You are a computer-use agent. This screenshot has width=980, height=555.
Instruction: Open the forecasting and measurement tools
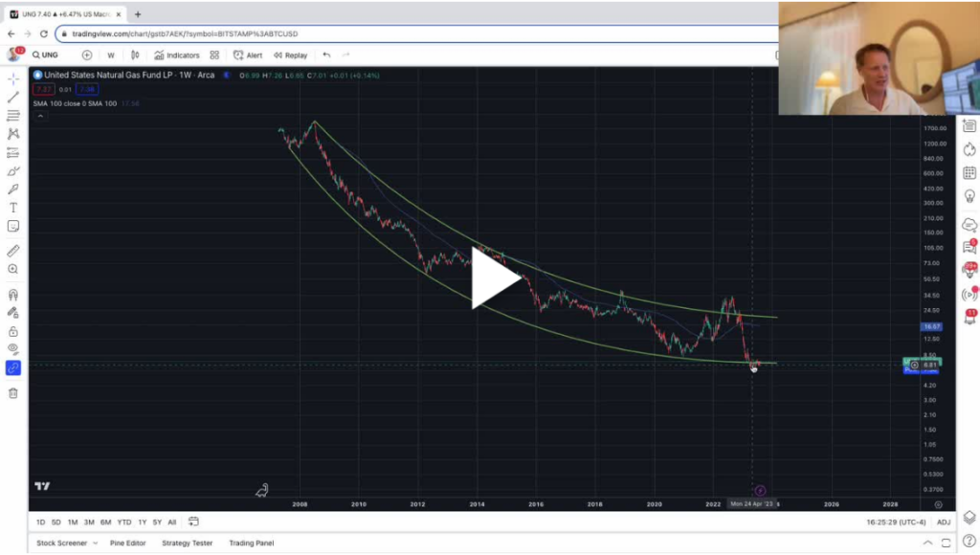pos(13,152)
